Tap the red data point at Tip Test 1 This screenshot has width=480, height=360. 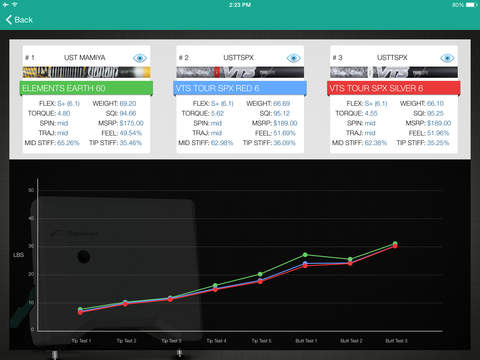(x=80, y=313)
